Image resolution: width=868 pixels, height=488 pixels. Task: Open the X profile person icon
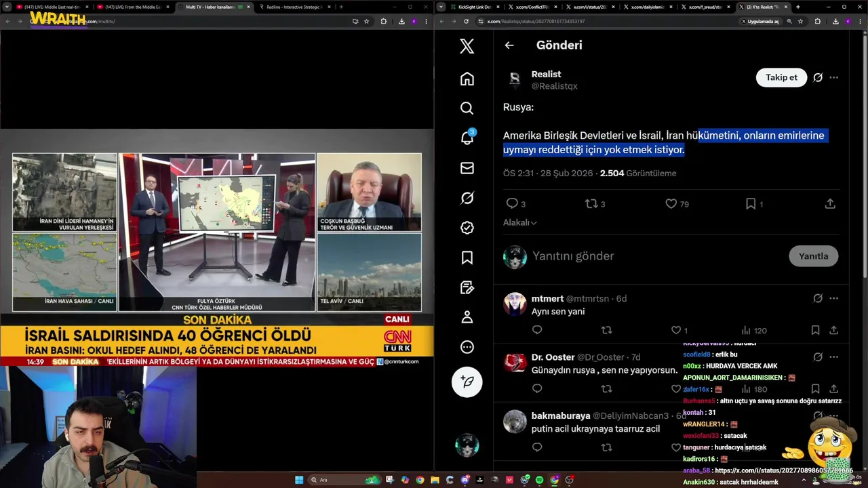[x=467, y=317]
